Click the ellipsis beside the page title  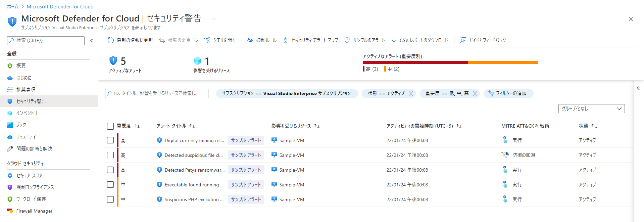tap(213, 19)
